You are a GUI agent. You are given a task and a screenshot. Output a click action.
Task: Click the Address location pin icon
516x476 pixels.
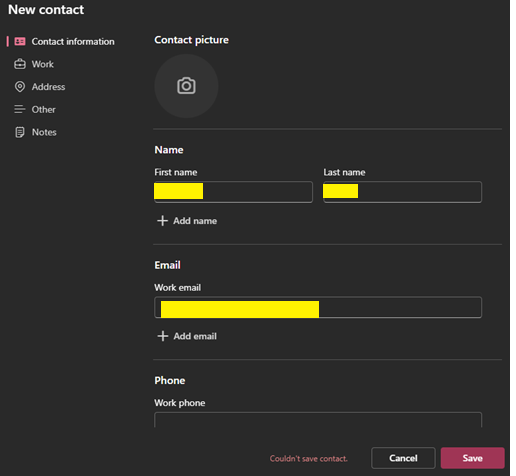tap(20, 87)
